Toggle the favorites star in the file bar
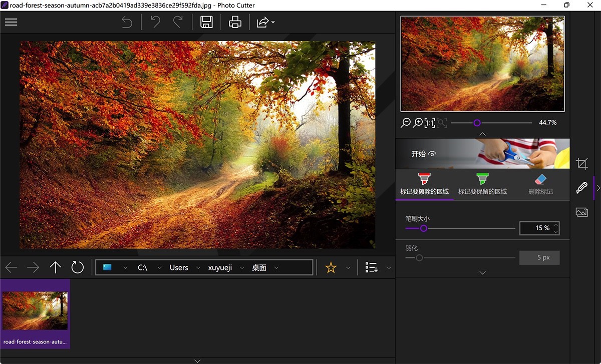The width and height of the screenshot is (601, 364). [x=331, y=267]
